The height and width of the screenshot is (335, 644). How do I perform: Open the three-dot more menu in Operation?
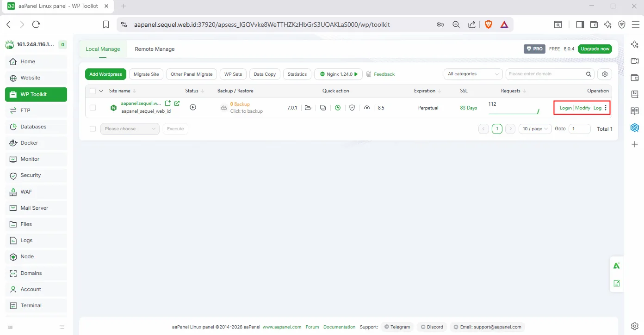(x=606, y=108)
